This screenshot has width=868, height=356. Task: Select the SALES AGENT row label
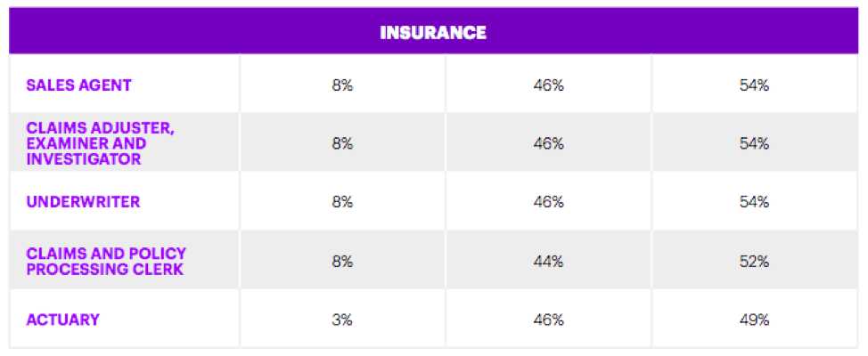click(79, 85)
